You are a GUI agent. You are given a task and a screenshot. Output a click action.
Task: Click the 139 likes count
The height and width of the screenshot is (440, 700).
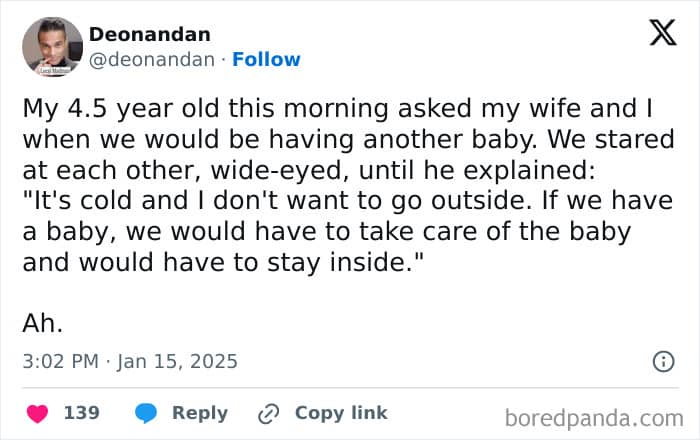point(81,413)
